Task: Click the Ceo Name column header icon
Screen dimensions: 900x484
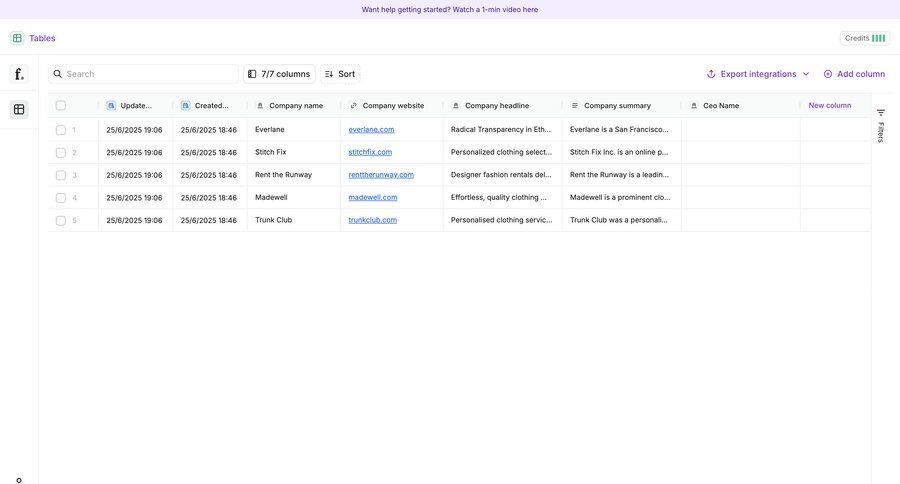Action: click(x=694, y=106)
